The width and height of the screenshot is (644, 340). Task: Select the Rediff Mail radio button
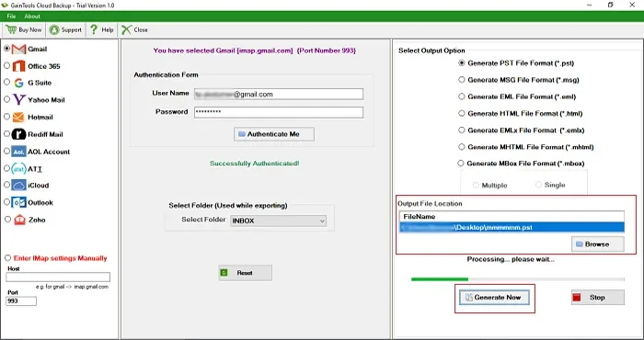[6, 133]
